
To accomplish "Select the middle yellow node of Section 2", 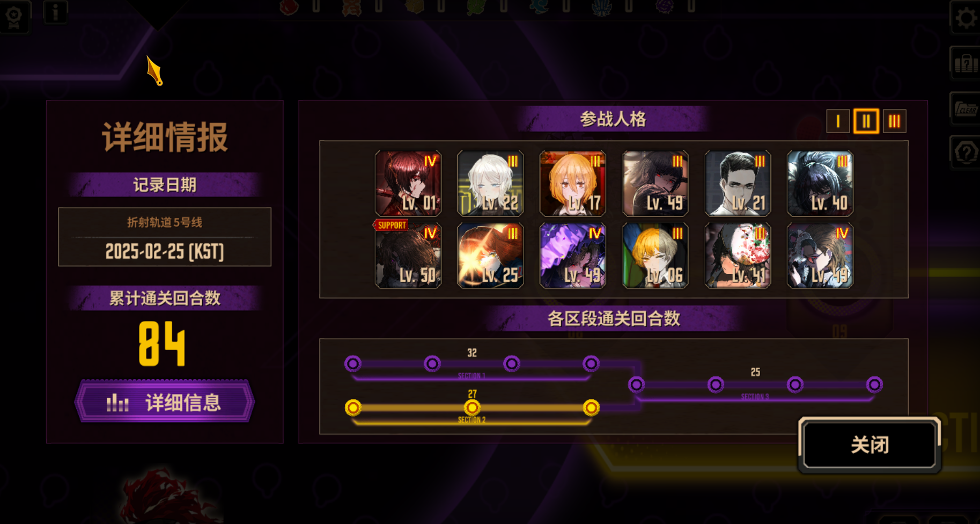I will coord(472,408).
